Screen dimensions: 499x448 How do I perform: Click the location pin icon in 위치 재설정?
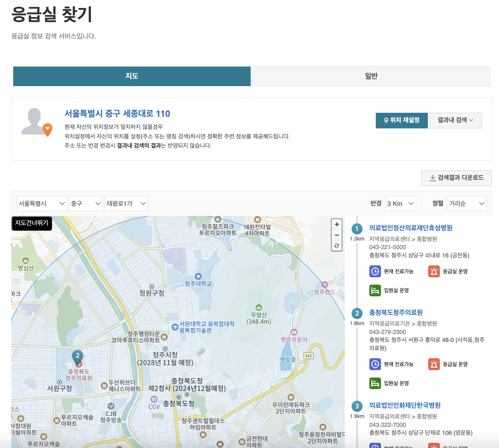[x=386, y=120]
